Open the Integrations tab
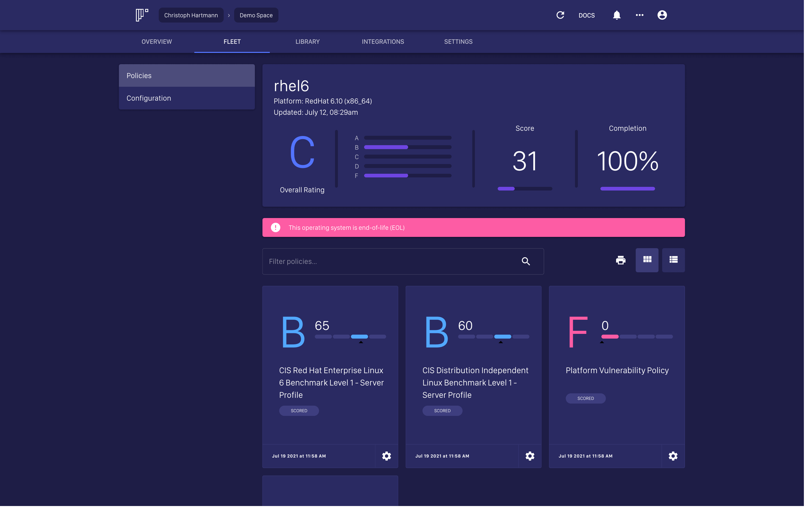 tap(383, 41)
